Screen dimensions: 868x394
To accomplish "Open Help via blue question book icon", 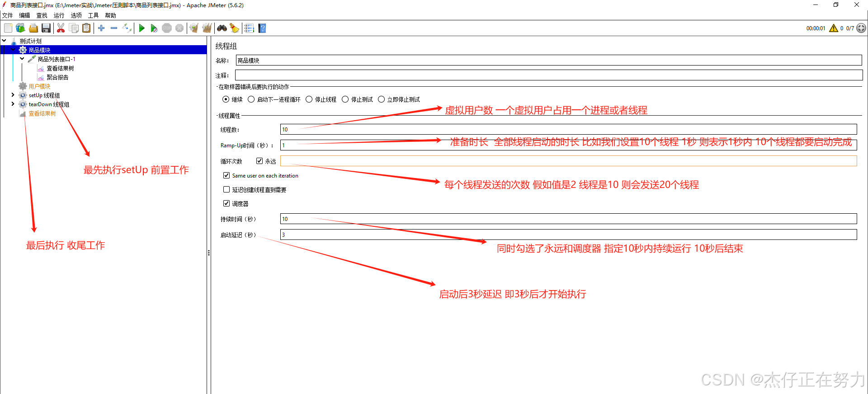I will [x=262, y=28].
